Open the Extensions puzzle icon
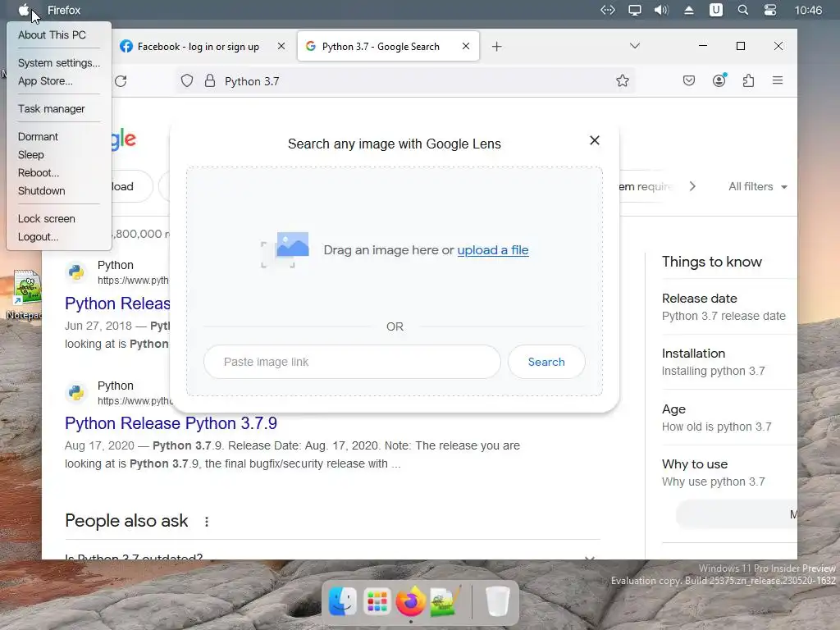Screen dimensions: 840x630 pyautogui.click(x=748, y=81)
